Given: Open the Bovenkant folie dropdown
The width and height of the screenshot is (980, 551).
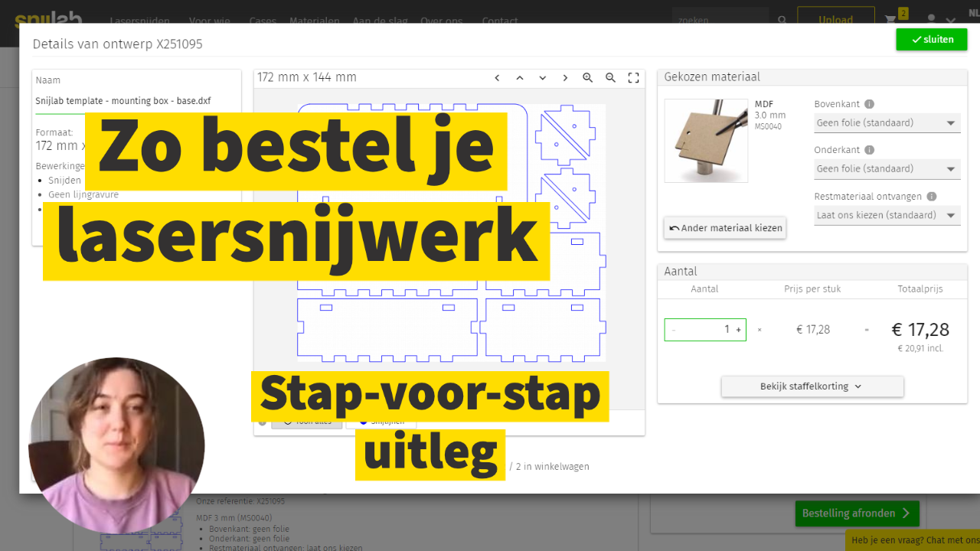Looking at the screenshot, I should [887, 123].
